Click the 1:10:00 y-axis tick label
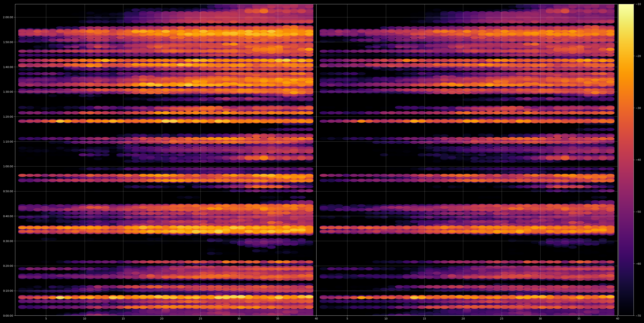The image size is (644, 323). click(8, 142)
